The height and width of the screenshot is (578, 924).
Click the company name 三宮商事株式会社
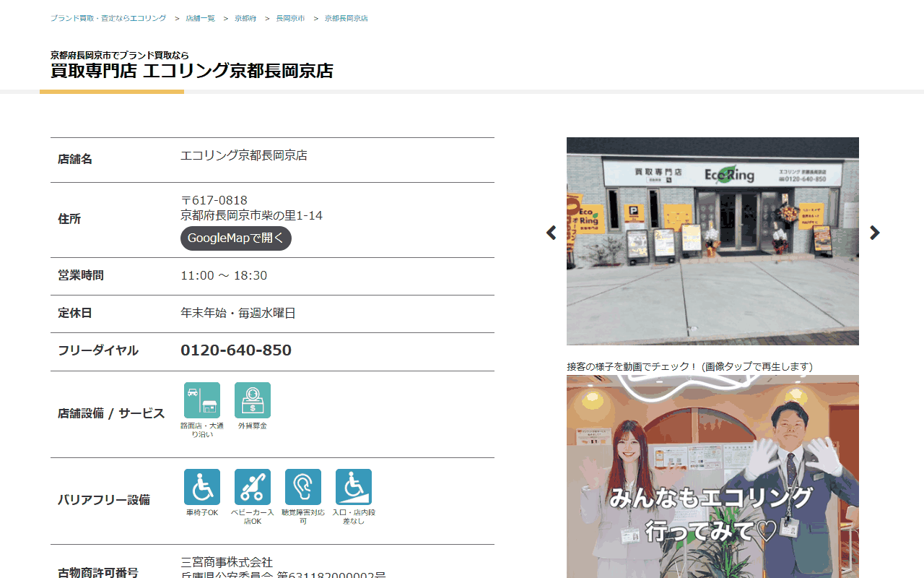[x=227, y=562]
